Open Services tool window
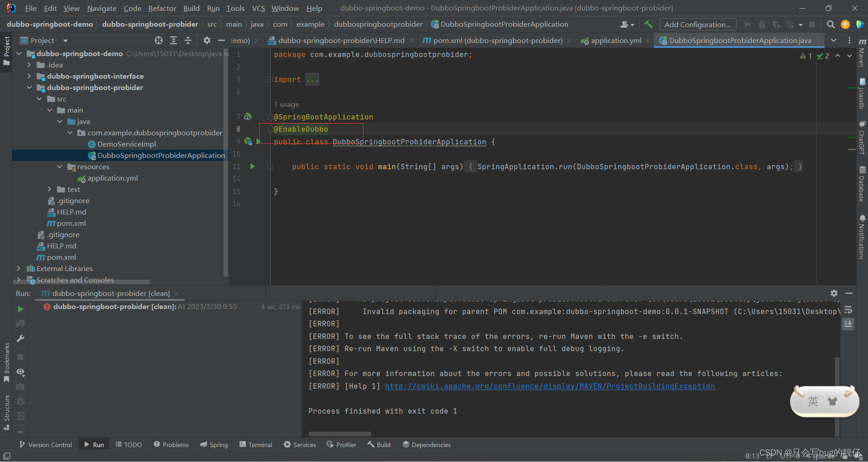The image size is (868, 462). pyautogui.click(x=300, y=445)
